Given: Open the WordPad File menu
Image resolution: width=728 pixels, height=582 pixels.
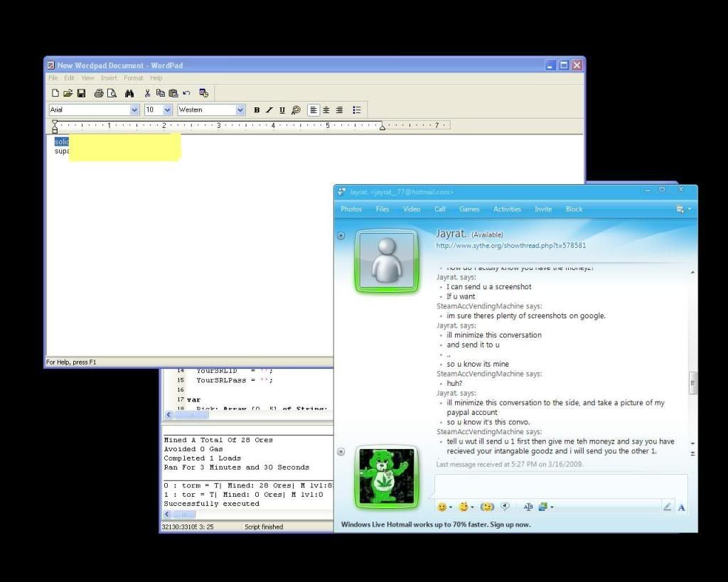Looking at the screenshot, I should 53,78.
